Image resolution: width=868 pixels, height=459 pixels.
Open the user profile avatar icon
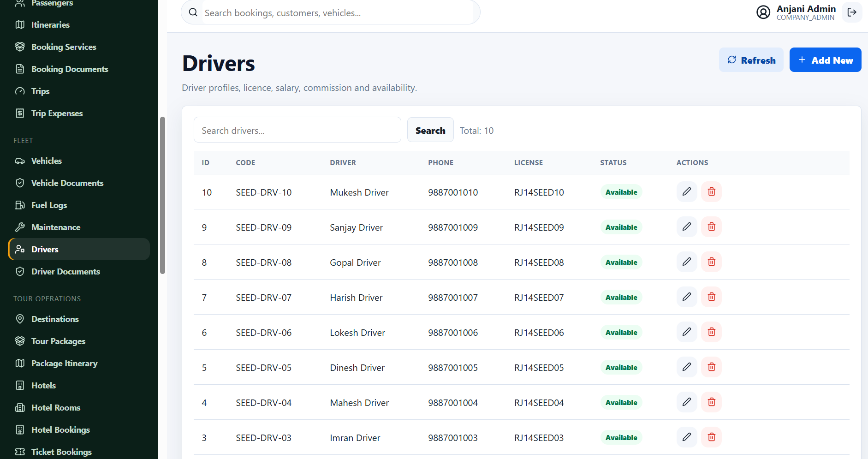[763, 12]
